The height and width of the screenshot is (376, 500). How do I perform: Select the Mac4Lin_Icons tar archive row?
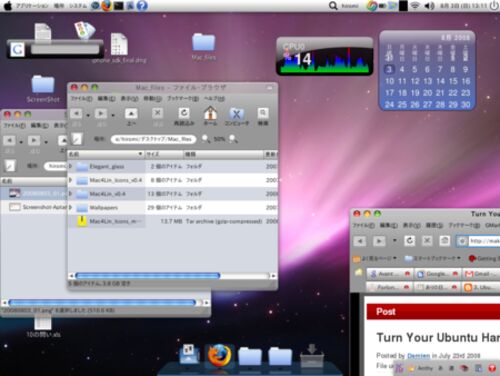173,221
